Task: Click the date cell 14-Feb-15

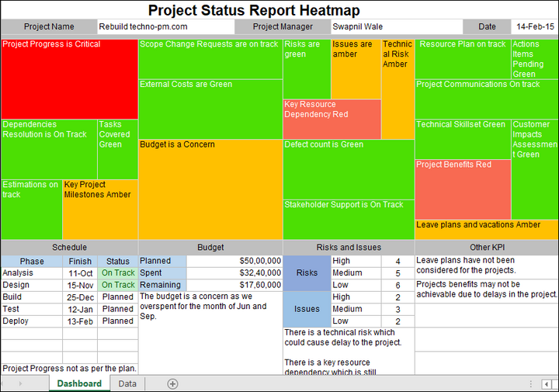Action: (x=535, y=26)
